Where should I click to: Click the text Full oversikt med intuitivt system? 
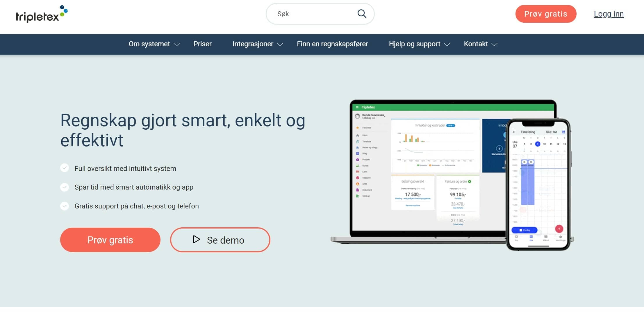[x=125, y=169]
